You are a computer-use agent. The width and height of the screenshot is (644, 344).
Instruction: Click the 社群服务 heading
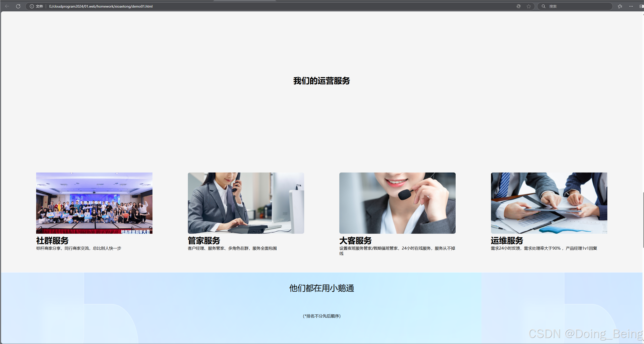coord(52,240)
